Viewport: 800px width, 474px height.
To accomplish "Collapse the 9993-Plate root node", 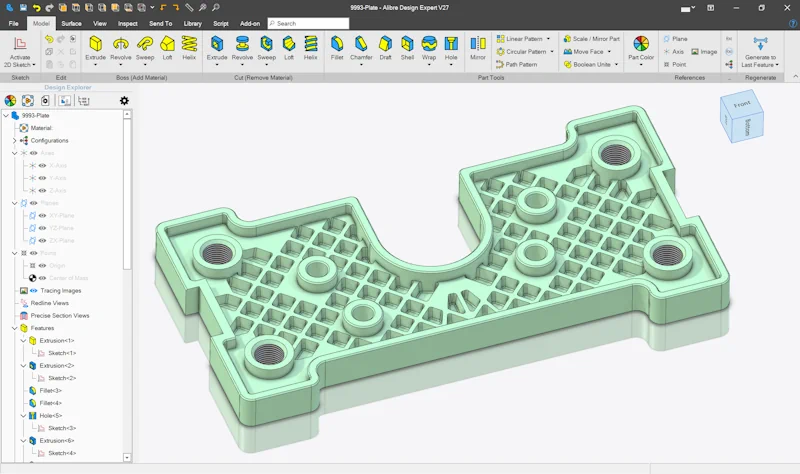I will (x=6, y=115).
